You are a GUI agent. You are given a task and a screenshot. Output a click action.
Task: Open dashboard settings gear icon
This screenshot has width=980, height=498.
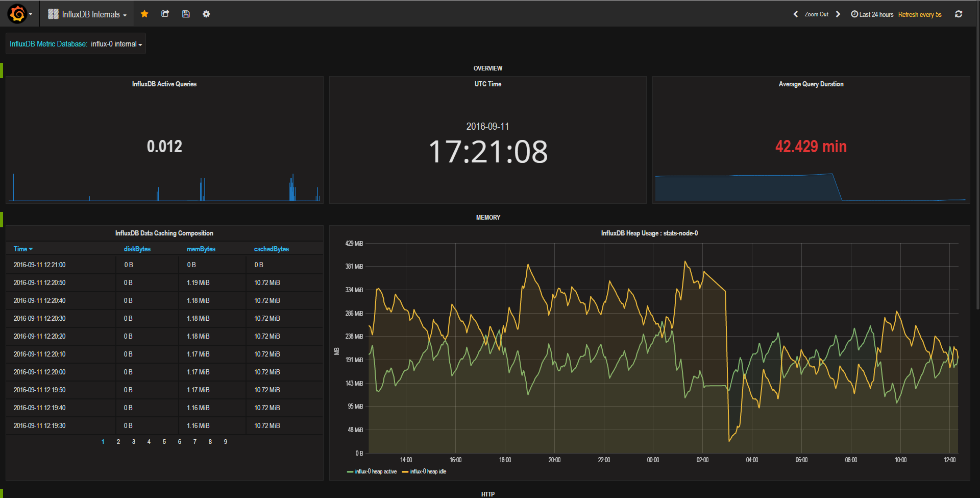(206, 14)
